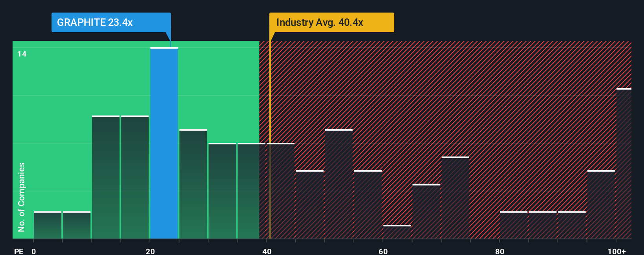Click the x-axis tick label 0

pos(34,251)
